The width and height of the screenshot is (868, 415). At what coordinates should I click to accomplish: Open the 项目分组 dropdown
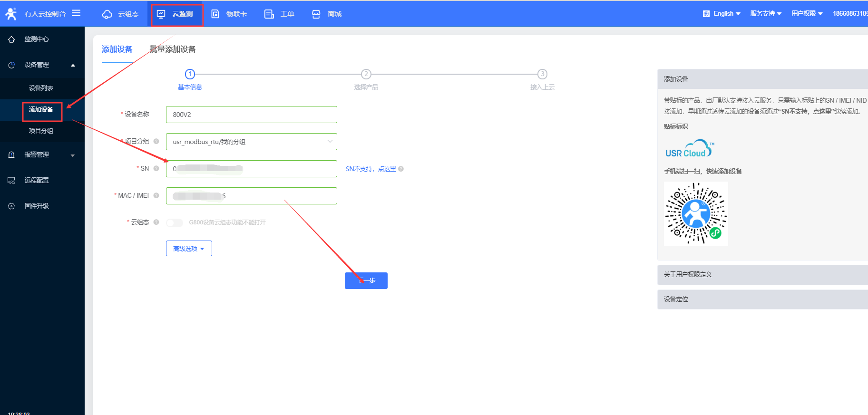pos(251,142)
